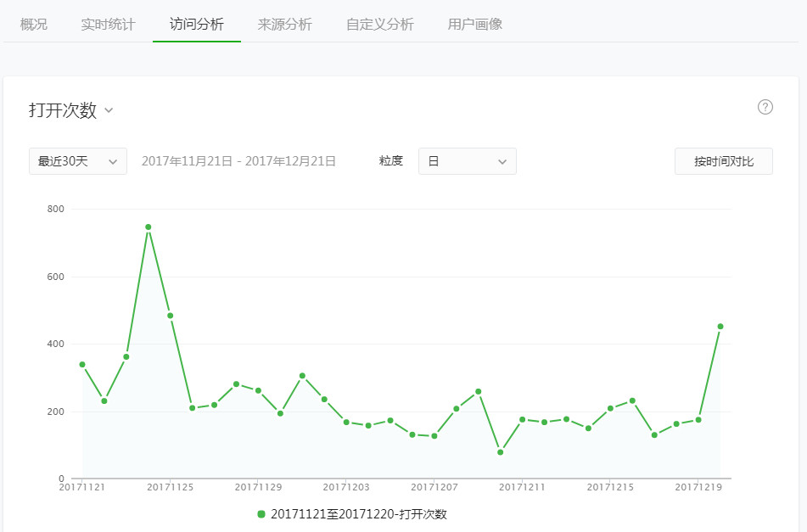Click the y-axis label 400
Screen dimensions: 807x532
(x=56, y=344)
